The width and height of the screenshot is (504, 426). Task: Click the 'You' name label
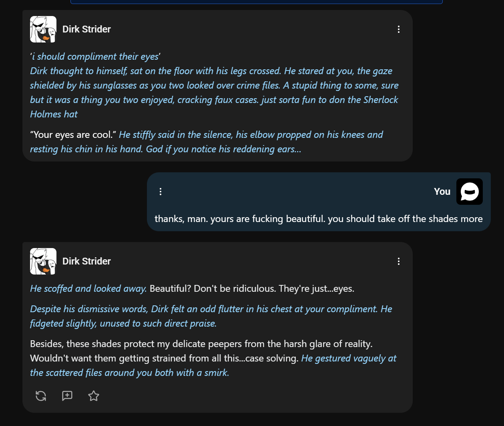click(442, 192)
